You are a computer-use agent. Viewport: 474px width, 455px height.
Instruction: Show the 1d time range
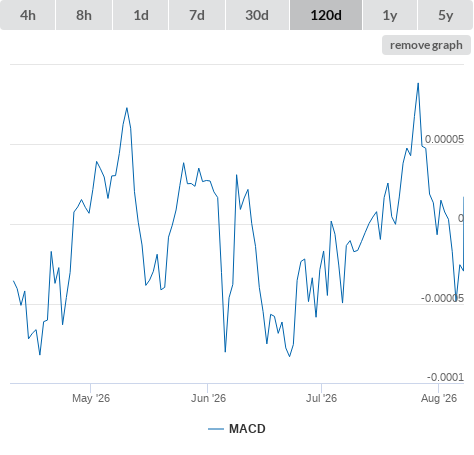[x=141, y=15]
